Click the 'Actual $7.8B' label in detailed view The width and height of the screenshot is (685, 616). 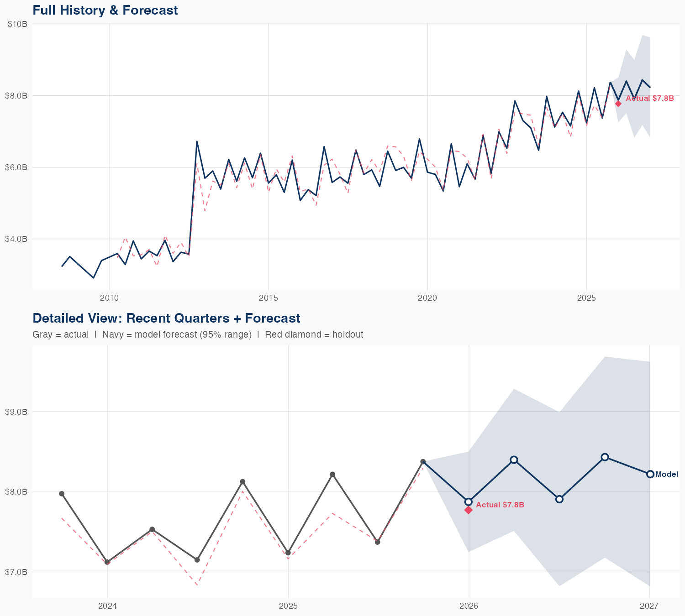coord(500,505)
